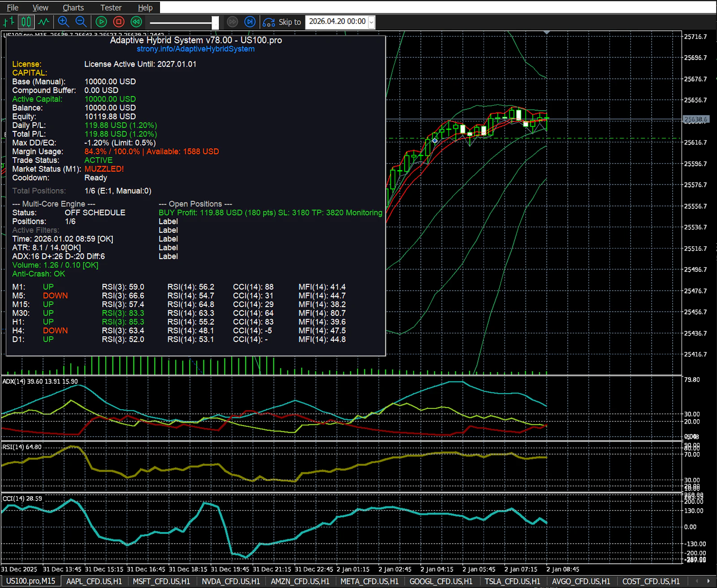This screenshot has height=588, width=717.
Task: Click the RSI(14) 64.80 indicator label
Action: (22, 447)
